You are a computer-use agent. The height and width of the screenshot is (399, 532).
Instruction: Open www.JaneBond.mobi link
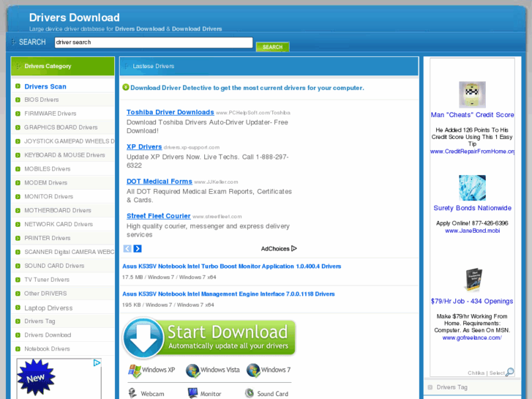[x=472, y=231]
